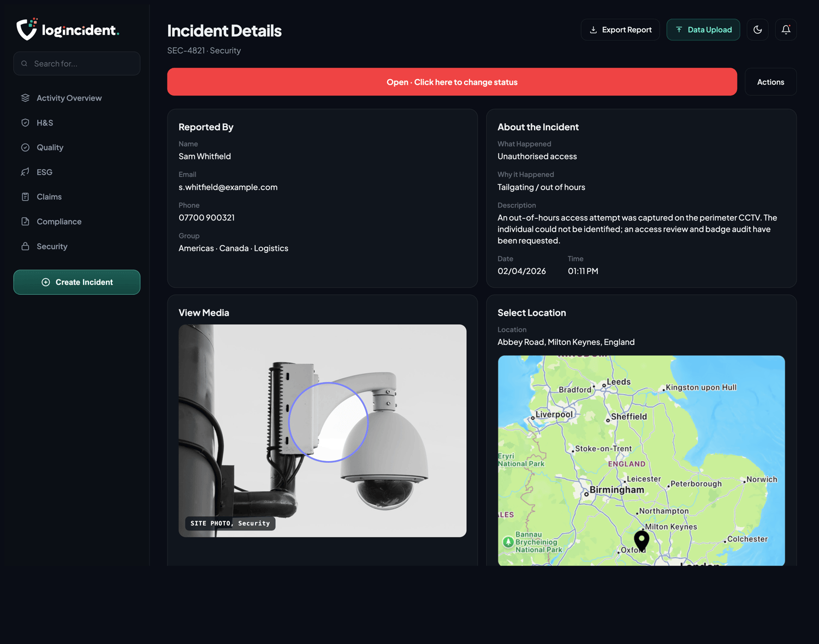Click the ESG leaf icon

pos(25,172)
